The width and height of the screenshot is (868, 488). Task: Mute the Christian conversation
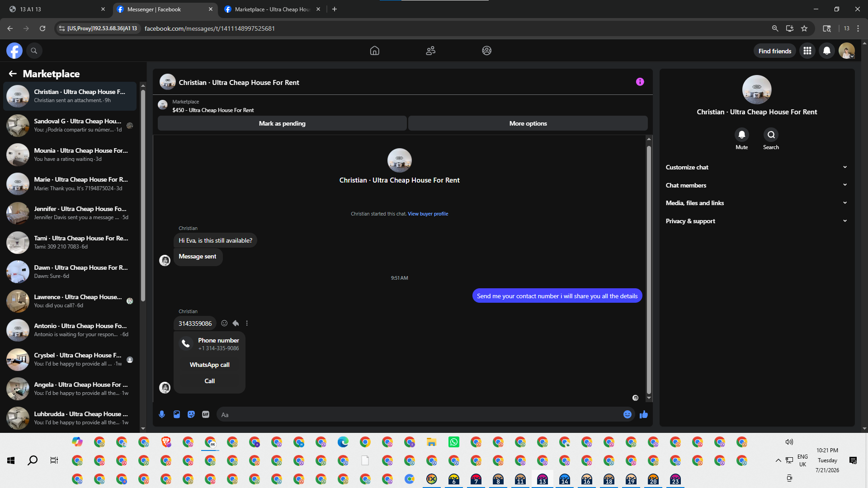point(741,135)
